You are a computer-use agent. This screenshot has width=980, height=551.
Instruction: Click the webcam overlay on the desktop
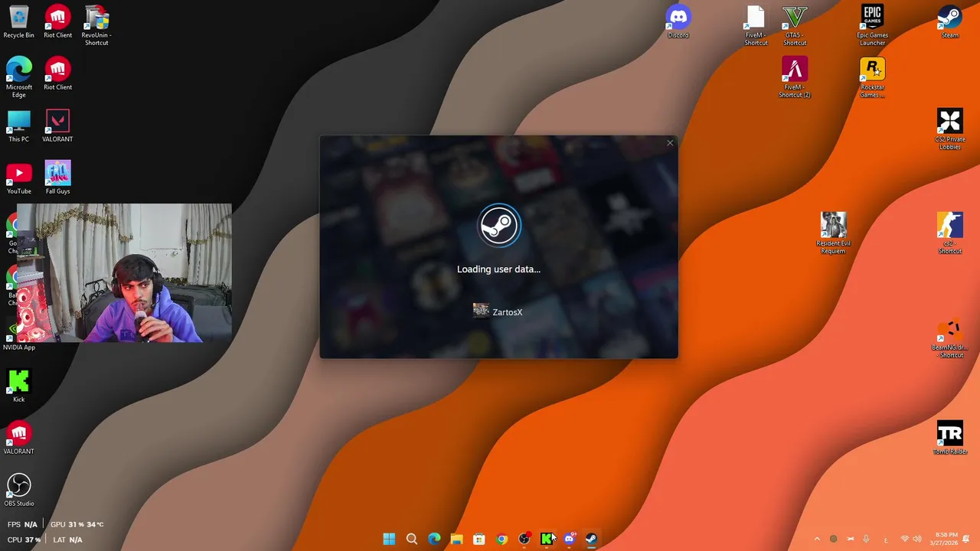(124, 272)
